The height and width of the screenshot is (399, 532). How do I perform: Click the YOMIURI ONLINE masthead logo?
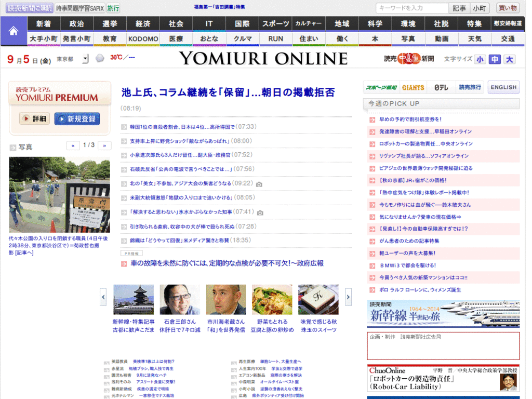263,58
